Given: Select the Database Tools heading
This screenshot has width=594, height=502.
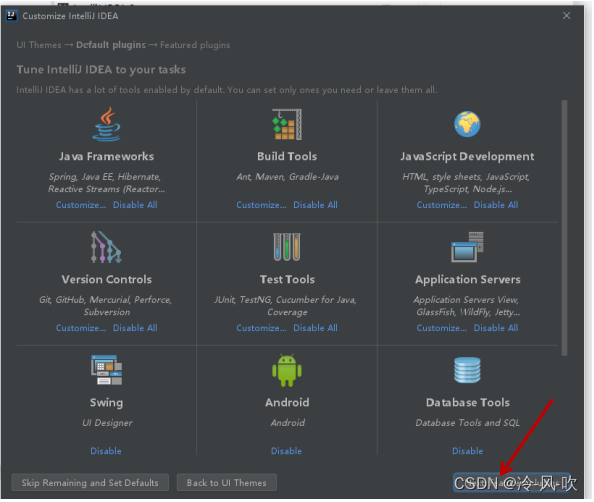Looking at the screenshot, I should point(468,402).
